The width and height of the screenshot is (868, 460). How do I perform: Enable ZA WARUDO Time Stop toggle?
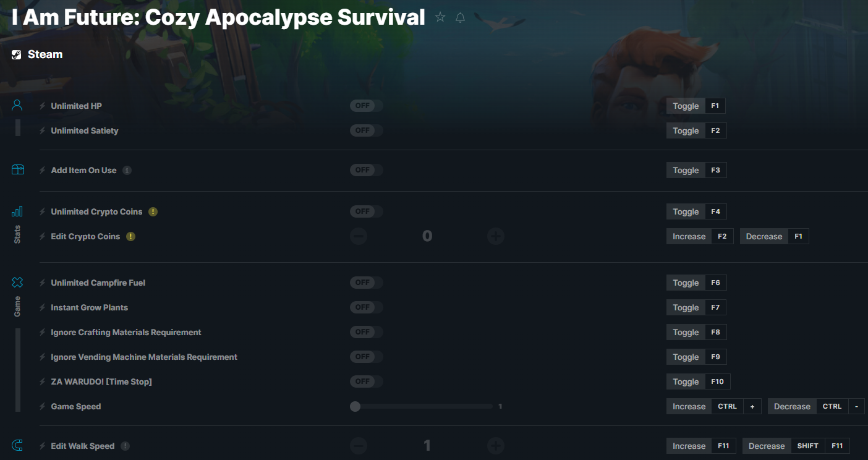pos(367,381)
